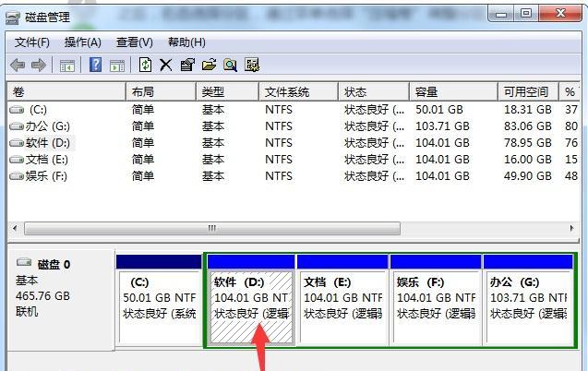Image resolution: width=588 pixels, height=371 pixels.
Task: Click the Back arrow toolbar icon
Action: point(18,66)
